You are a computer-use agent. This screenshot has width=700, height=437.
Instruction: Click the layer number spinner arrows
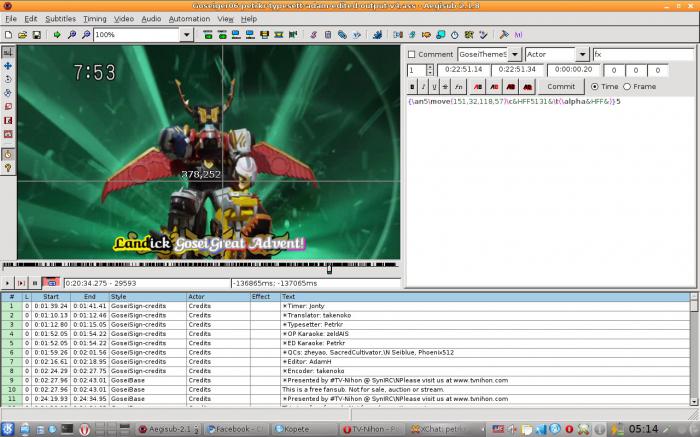point(429,70)
